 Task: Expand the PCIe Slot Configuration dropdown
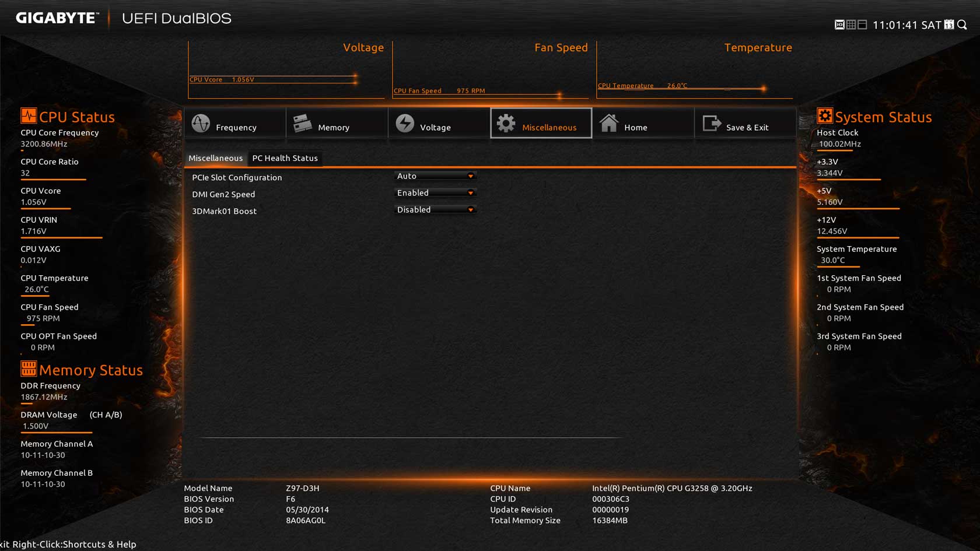coord(435,176)
